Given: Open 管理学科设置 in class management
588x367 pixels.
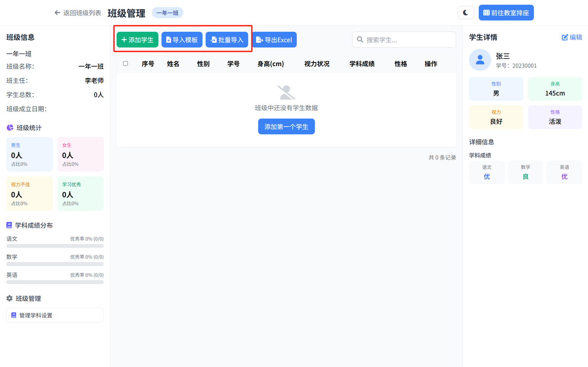Looking at the screenshot, I should pos(55,315).
